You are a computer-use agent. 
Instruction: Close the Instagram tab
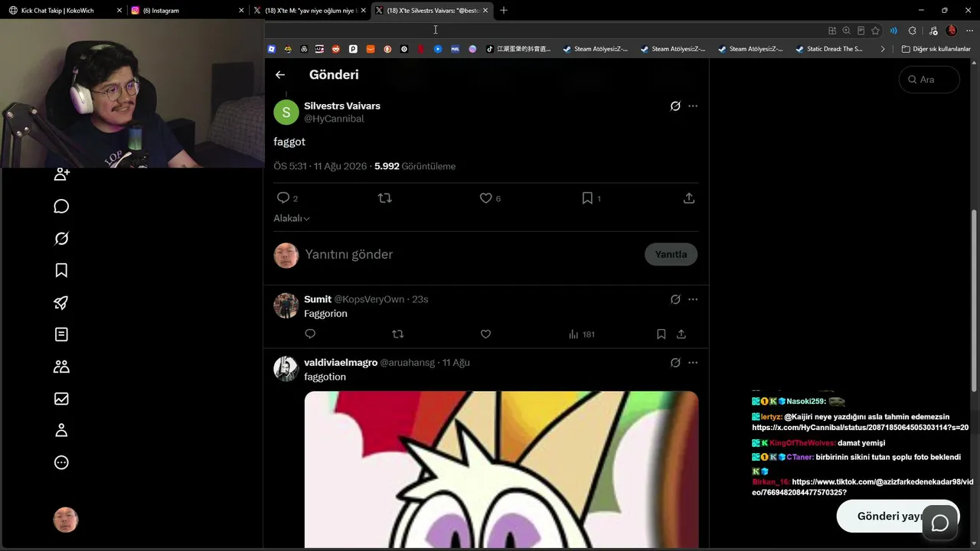click(x=241, y=11)
